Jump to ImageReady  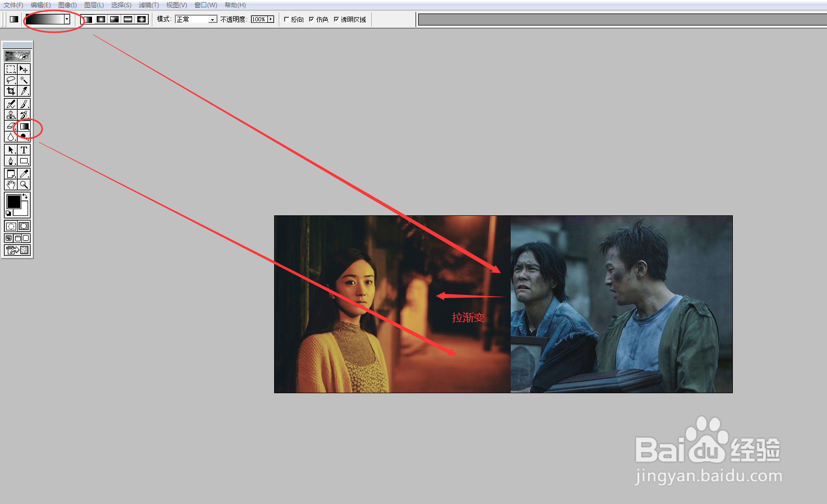point(17,250)
